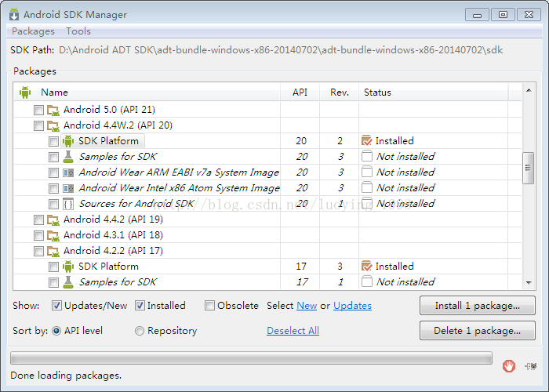Click the Sources for Android SDK icon
Viewport: 549px width, 392px height.
pyautogui.click(x=68, y=204)
